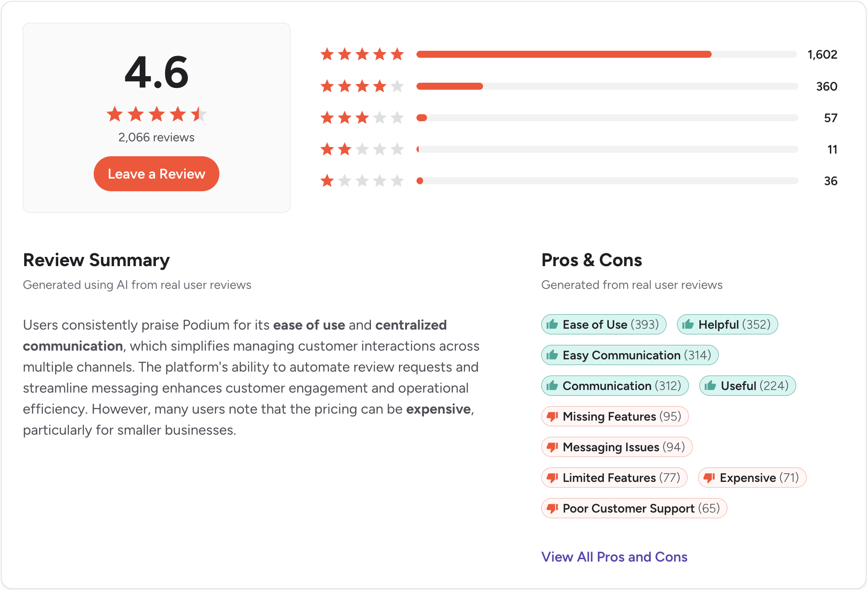
Task: Click the thumbs-down icon on Poor Customer Support
Action: [552, 508]
